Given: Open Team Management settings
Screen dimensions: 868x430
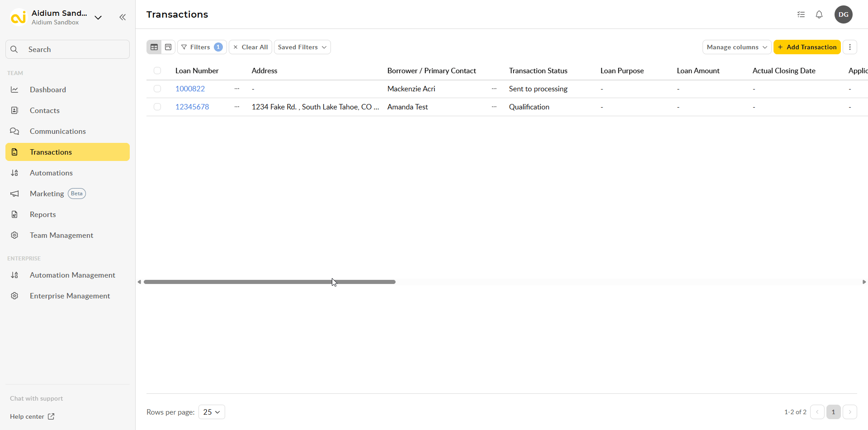Looking at the screenshot, I should pos(68,235).
